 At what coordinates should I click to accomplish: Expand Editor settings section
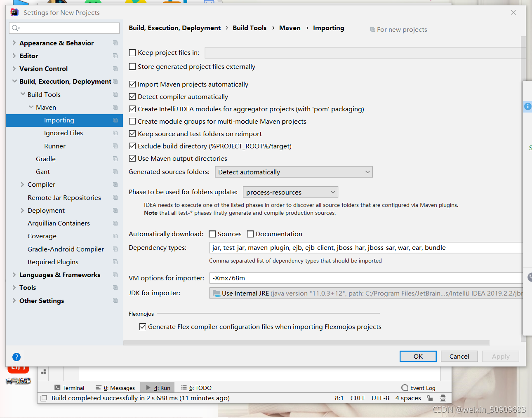point(14,56)
